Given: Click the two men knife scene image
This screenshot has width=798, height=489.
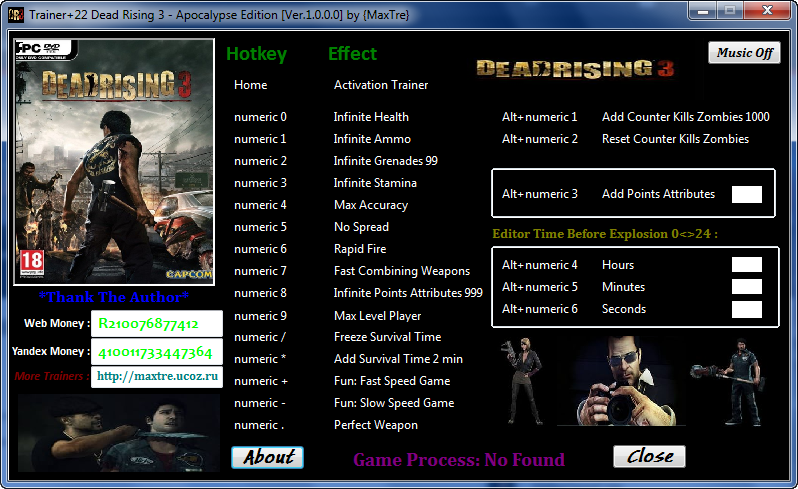Looking at the screenshot, I should (x=119, y=433).
